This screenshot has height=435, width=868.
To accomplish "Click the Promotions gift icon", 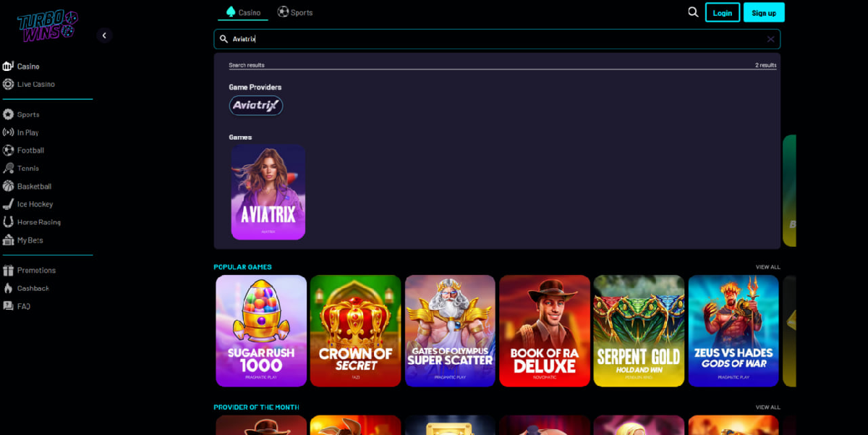I will [8, 270].
